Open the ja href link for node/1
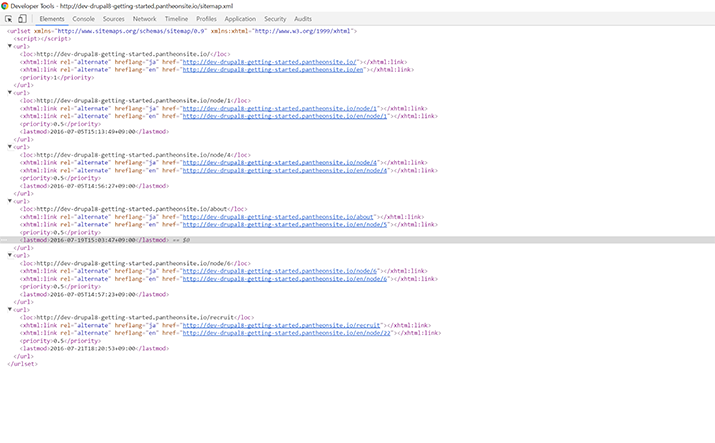Screen dimensions: 715x443 click(x=280, y=108)
